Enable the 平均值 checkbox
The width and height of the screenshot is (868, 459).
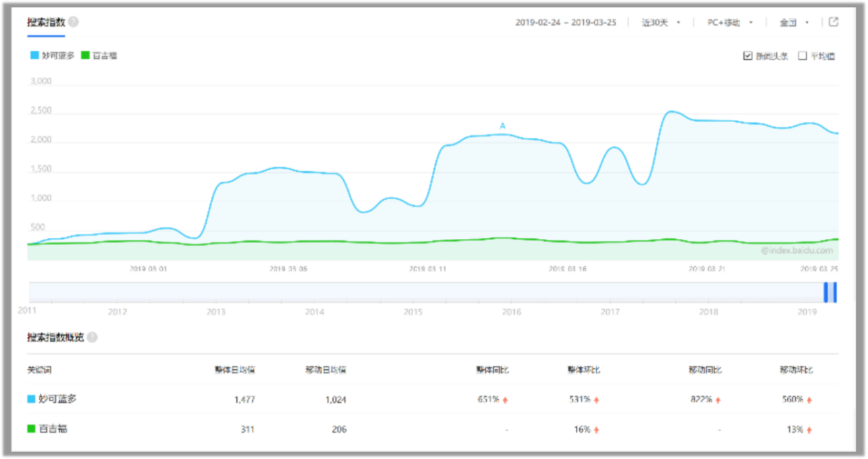(x=802, y=56)
